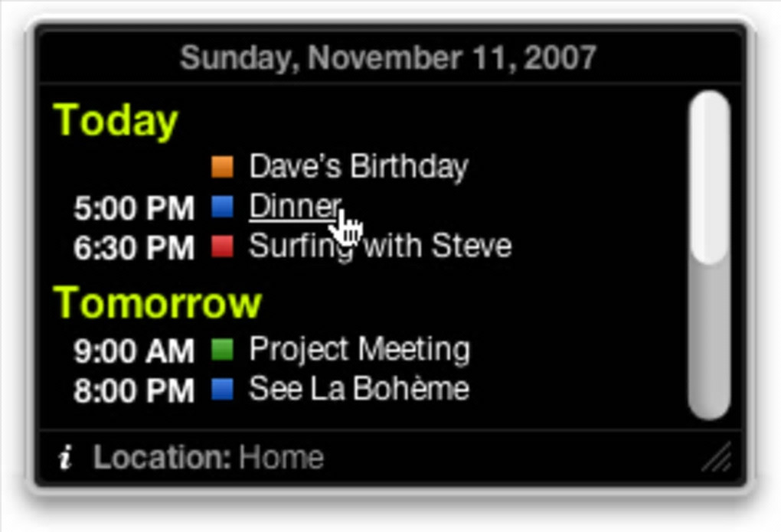This screenshot has height=532, width=781.
Task: Click the Sunday, November 11, 2007 date header
Action: point(388,58)
